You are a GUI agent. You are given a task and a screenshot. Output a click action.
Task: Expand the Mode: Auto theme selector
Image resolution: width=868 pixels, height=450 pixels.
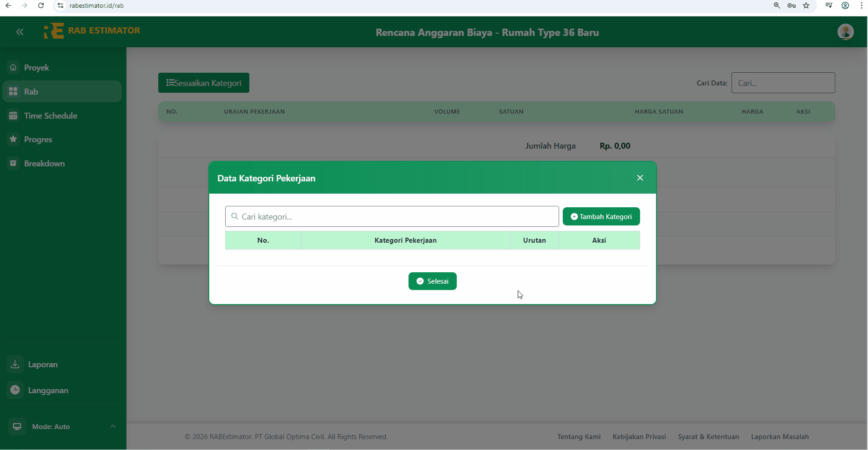tap(62, 426)
